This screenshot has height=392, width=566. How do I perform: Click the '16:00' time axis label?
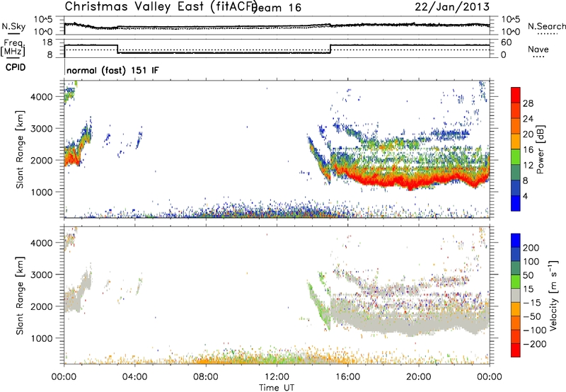347,377
